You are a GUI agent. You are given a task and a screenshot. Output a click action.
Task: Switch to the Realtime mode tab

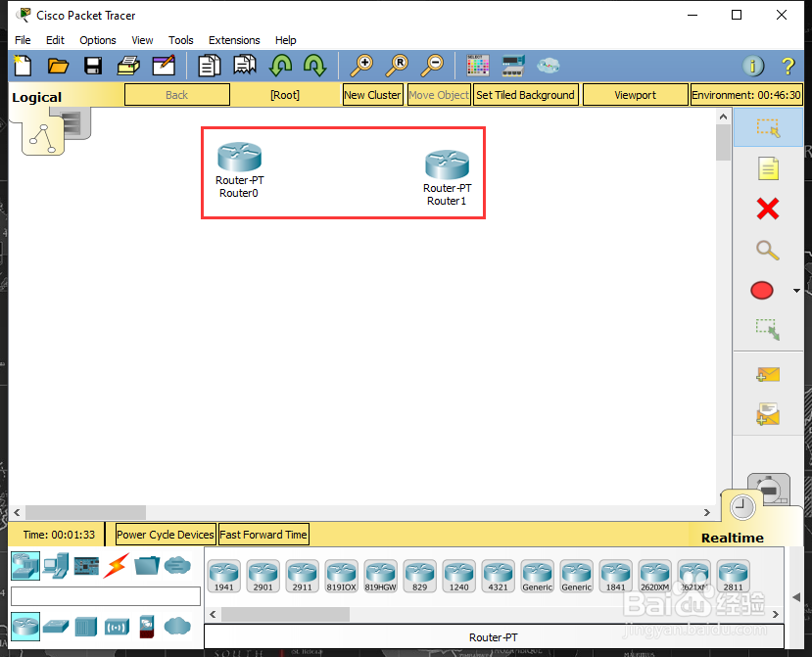tap(732, 538)
